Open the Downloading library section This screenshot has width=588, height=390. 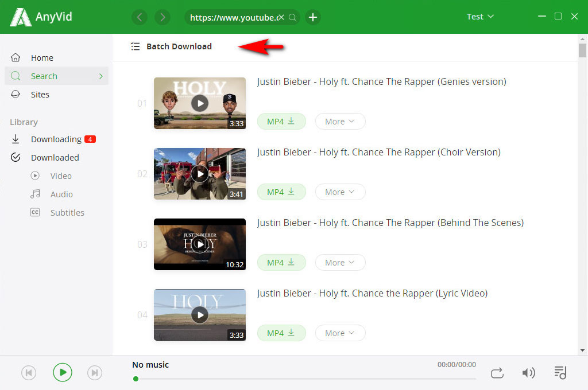tap(57, 139)
